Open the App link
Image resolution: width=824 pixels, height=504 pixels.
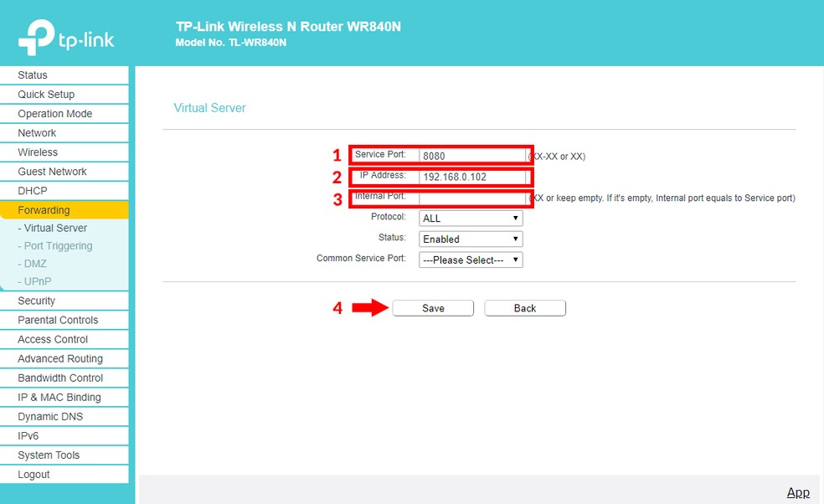798,493
